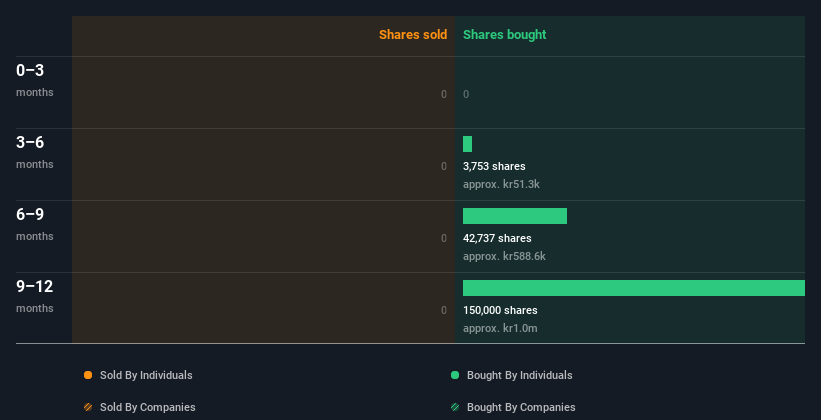
Task: Toggle the Sold By Individuals legend label
Action: point(146,375)
